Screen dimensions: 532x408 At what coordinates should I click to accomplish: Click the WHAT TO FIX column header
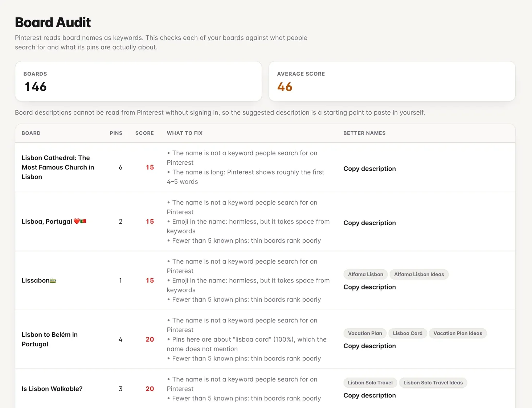click(185, 133)
